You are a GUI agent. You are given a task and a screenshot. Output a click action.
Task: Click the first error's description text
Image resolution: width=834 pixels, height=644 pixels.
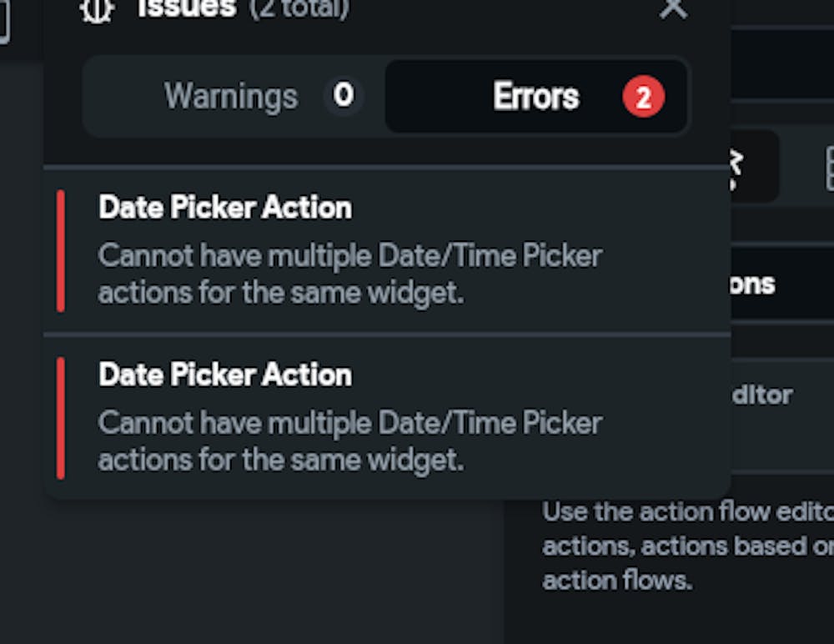350,274
